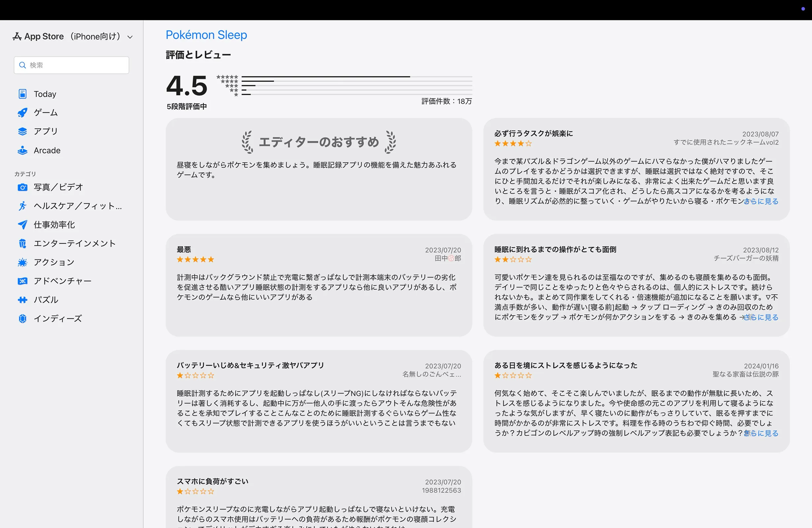
Task: Click the date 2024/01/16
Action: pos(761,366)
